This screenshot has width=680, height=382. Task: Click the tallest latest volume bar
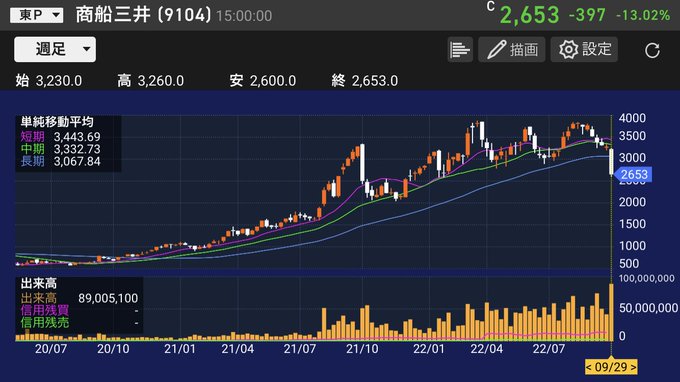[611, 312]
